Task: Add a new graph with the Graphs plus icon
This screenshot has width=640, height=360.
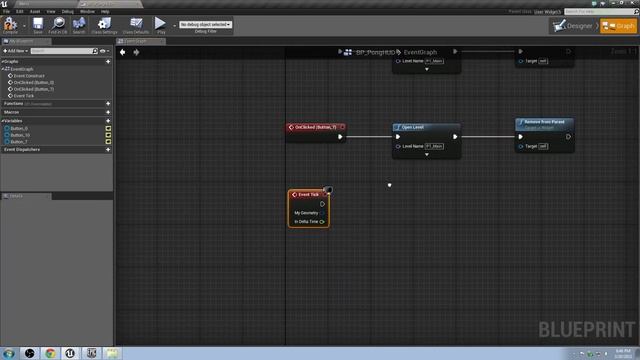Action: [108, 62]
